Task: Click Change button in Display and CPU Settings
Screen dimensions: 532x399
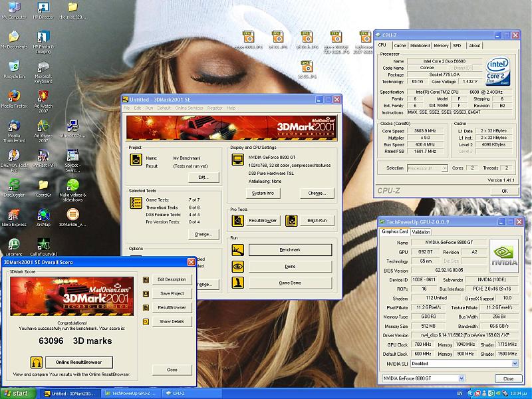Action: click(317, 193)
